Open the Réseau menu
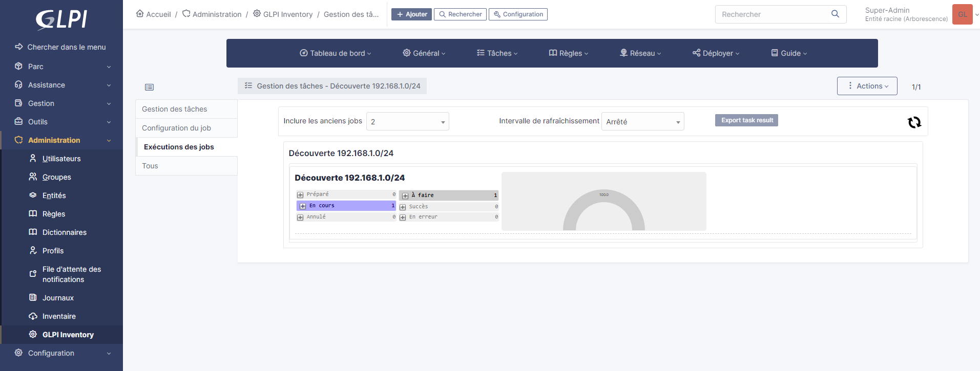This screenshot has width=980, height=371. coord(641,53)
